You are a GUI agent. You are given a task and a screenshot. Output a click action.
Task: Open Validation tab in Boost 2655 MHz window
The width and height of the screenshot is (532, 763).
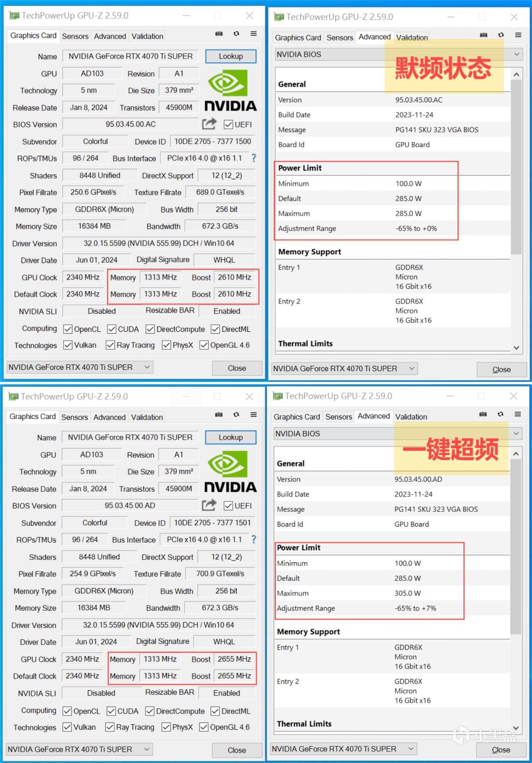[x=147, y=417]
